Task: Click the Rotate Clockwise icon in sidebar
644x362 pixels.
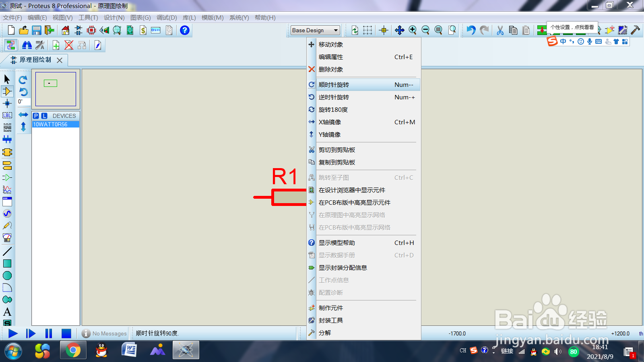Action: coord(23,80)
